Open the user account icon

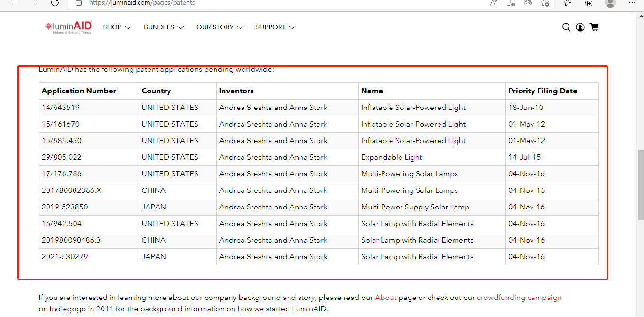580,27
